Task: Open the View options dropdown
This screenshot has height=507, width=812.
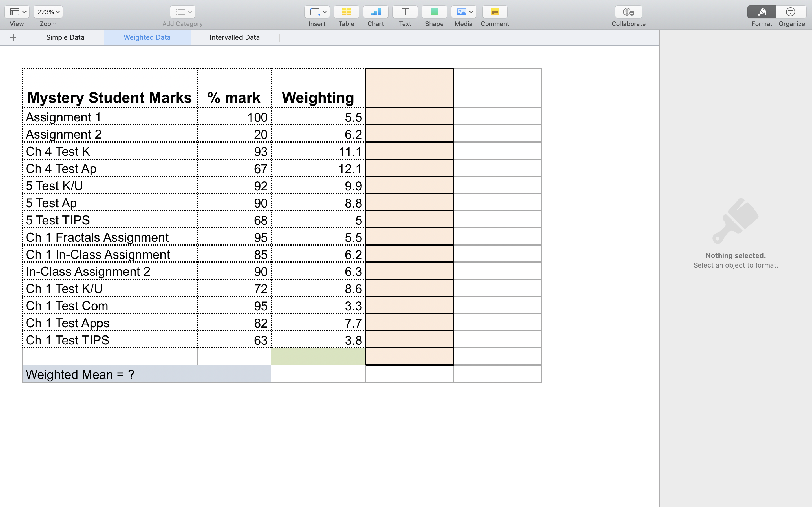Action: (x=16, y=12)
